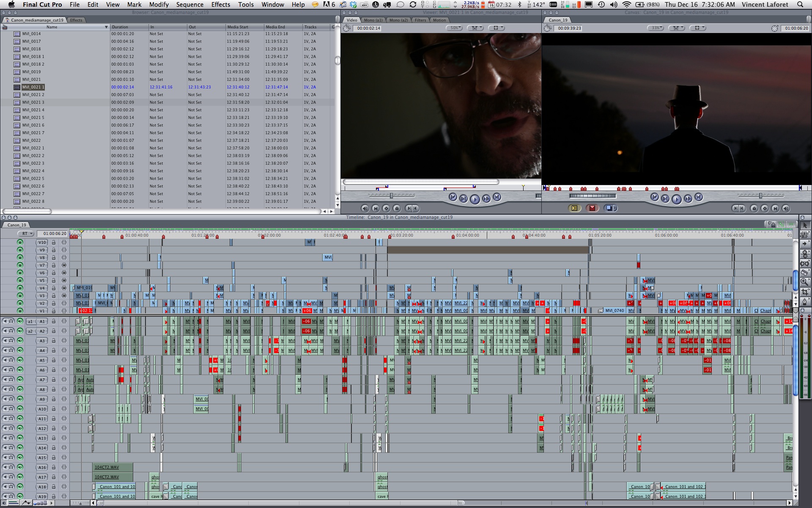Open the Canvas view options pop-up

click(x=697, y=28)
